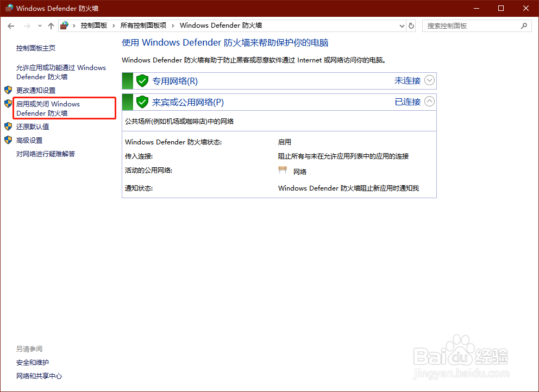Image resolution: width=539 pixels, height=392 pixels.
Task: Click the 网络 bench icon in 活动的公用网络 row
Action: tap(283, 170)
